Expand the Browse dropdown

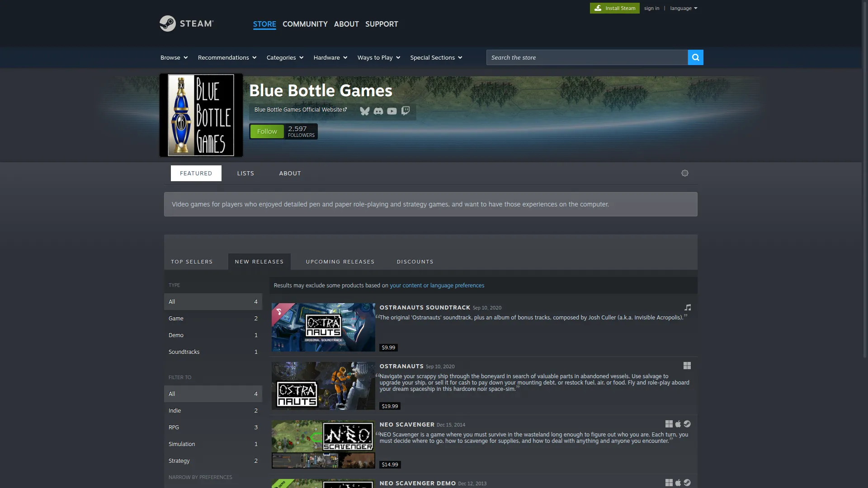(174, 57)
